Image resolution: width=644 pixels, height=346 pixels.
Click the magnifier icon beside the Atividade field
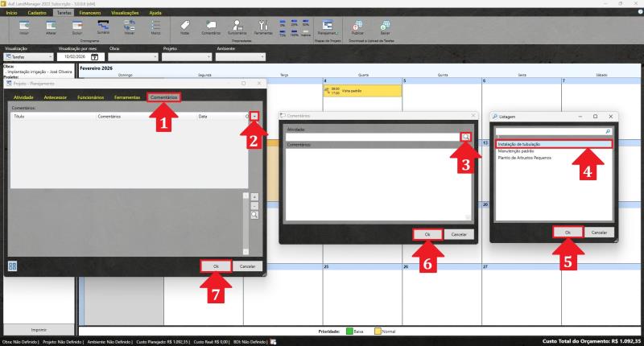[465, 137]
